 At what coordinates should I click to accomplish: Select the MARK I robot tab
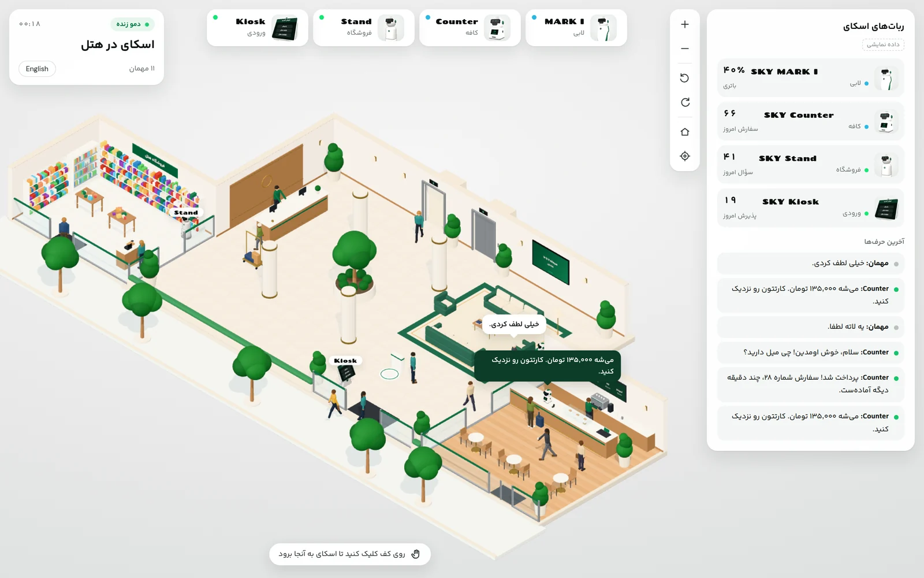click(576, 28)
